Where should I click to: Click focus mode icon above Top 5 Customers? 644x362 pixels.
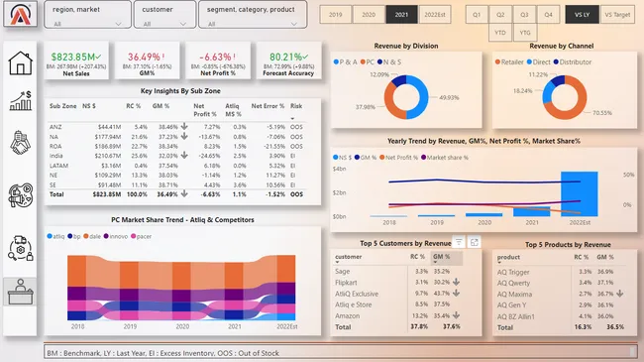click(x=475, y=242)
